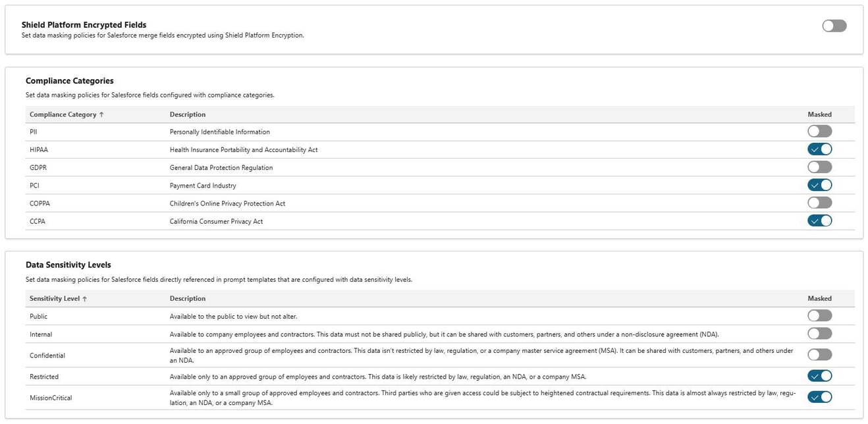Disable masking for HIPAA category
868x424 pixels.
[819, 149]
